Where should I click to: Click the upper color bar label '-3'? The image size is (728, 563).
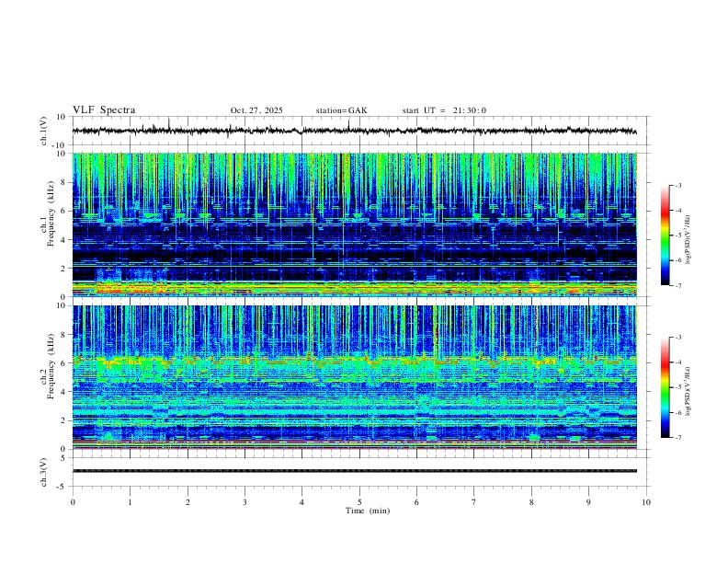click(x=677, y=185)
